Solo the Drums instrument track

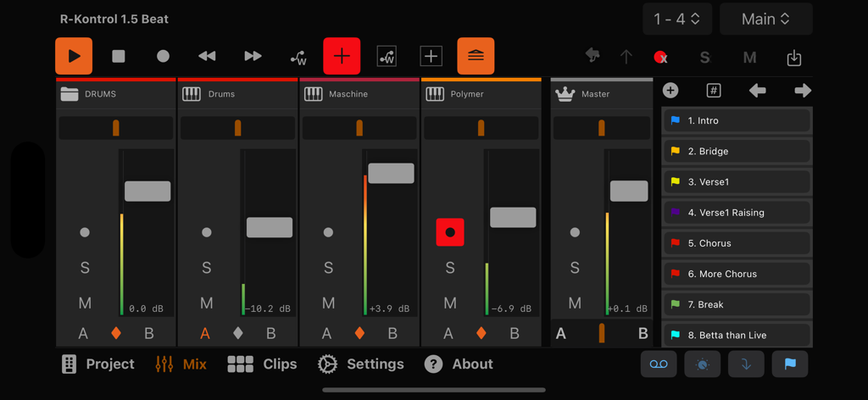tap(207, 268)
